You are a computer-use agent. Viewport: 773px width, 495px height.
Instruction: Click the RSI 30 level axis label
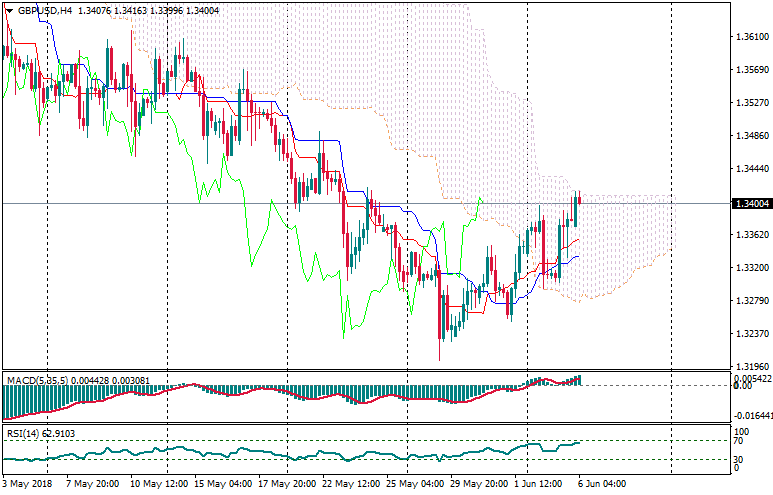740,459
